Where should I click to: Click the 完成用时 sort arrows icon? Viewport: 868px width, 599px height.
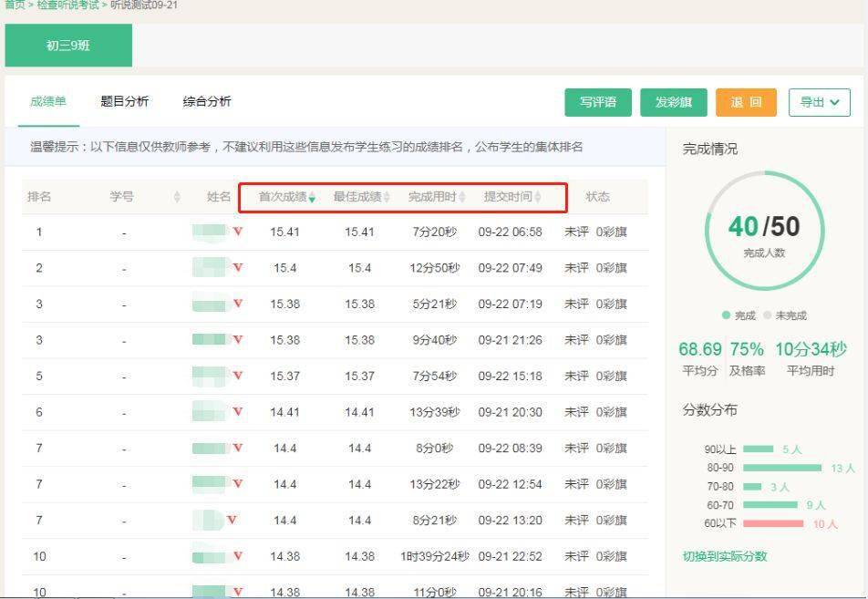click(x=462, y=197)
